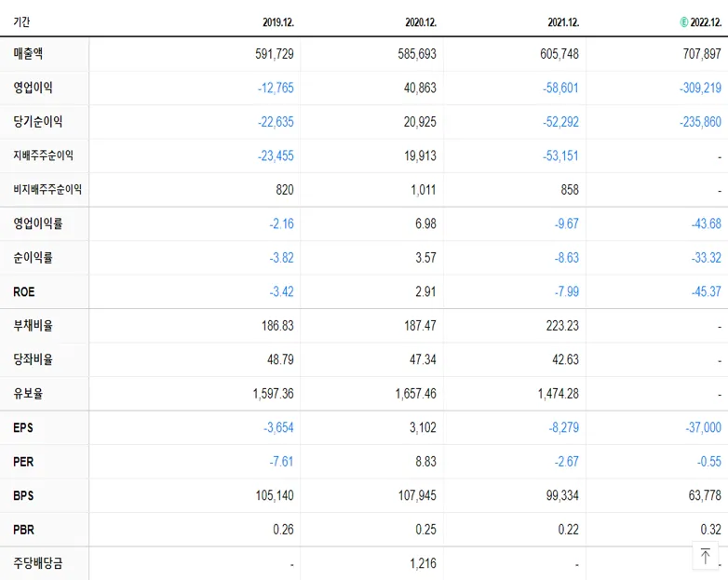Click EPS value 3,102
Screen dimensions: 728x580
[x=423, y=427]
